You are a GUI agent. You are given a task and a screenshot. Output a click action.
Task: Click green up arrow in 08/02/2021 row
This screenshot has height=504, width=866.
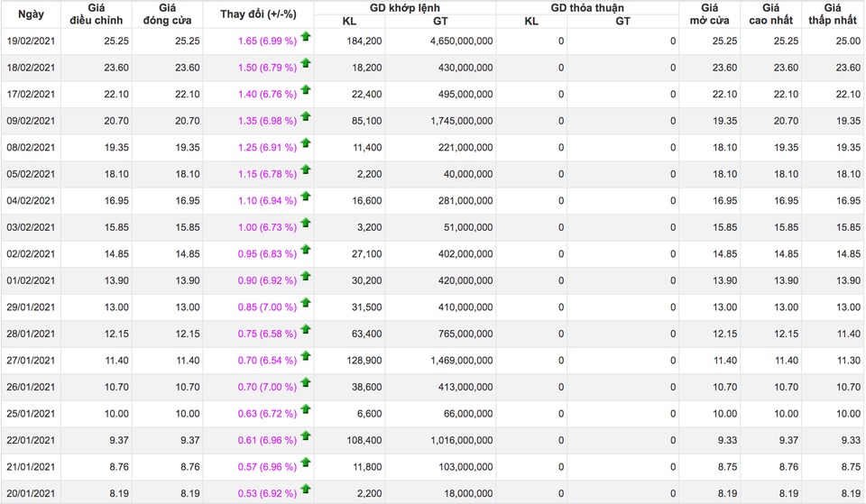pyautogui.click(x=306, y=143)
